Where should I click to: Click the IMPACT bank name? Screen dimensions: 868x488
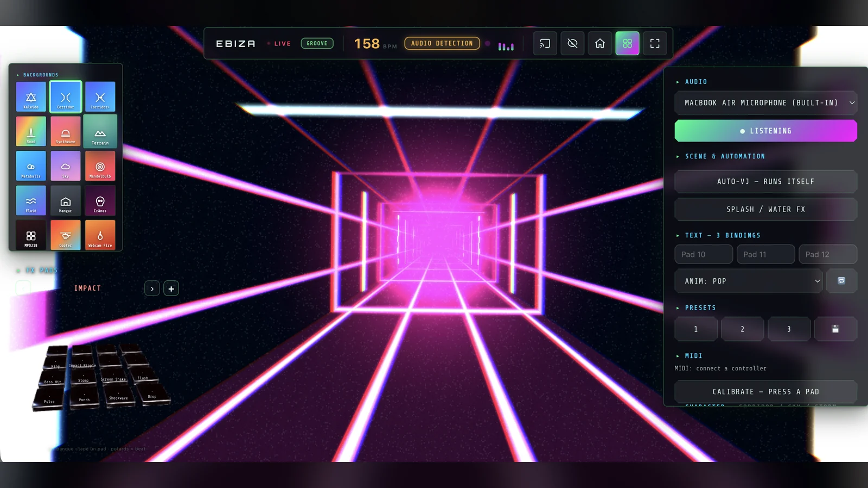(88, 288)
